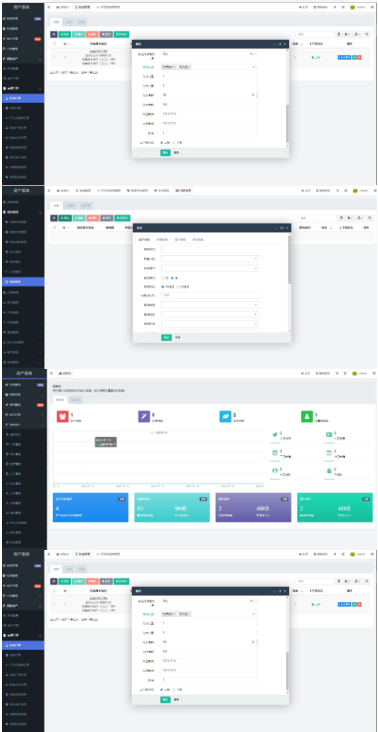Click the rocket icon in dashboard statistics
This screenshot has height=732, width=378.
[275, 435]
